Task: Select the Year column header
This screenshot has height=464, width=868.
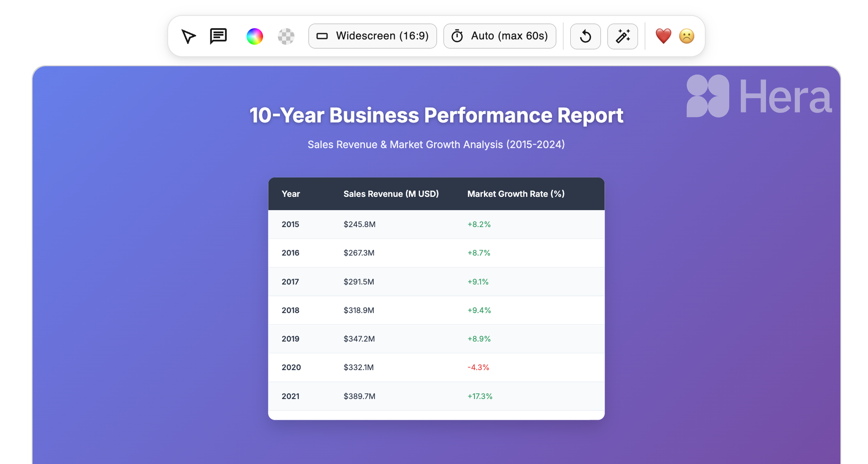Action: [291, 194]
